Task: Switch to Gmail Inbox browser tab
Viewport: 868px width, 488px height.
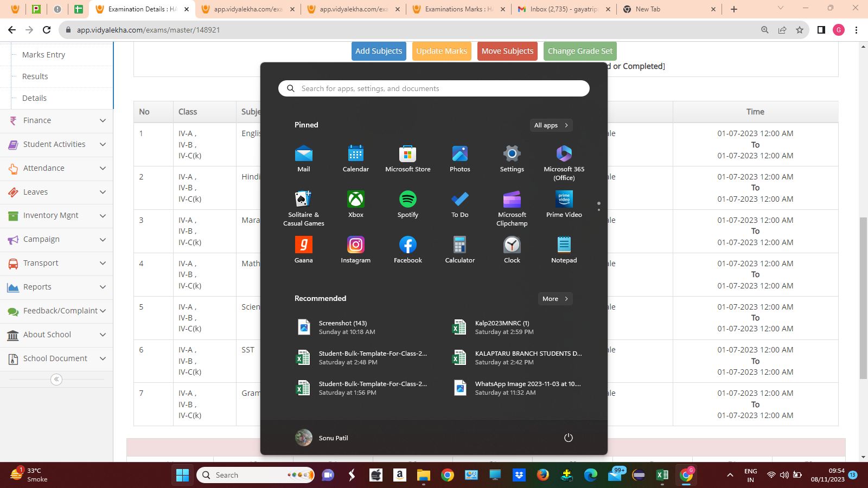Action: tap(564, 9)
